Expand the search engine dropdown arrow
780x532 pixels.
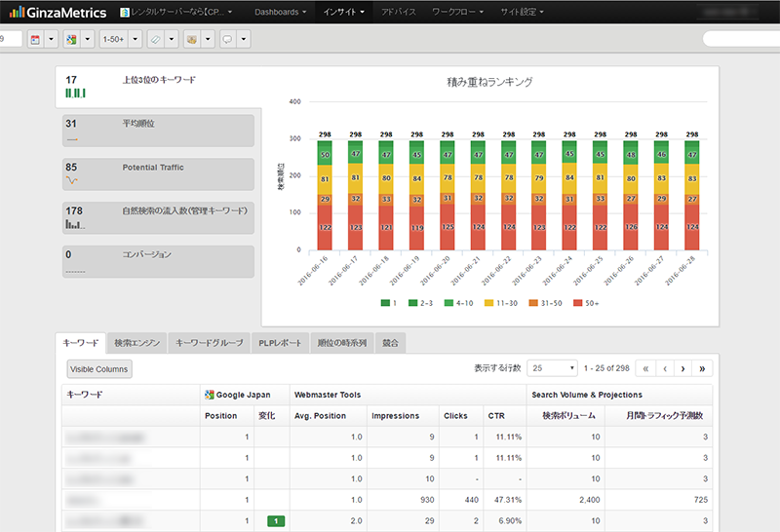87,39
